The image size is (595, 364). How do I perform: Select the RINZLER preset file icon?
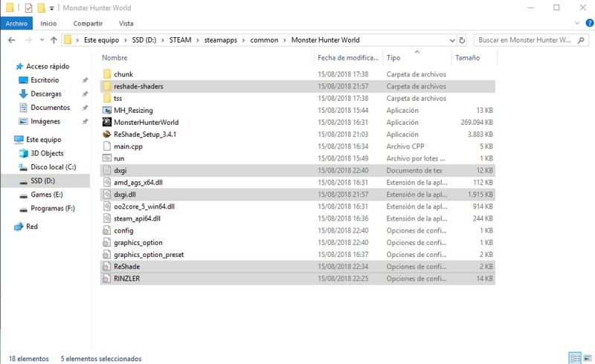[107, 279]
